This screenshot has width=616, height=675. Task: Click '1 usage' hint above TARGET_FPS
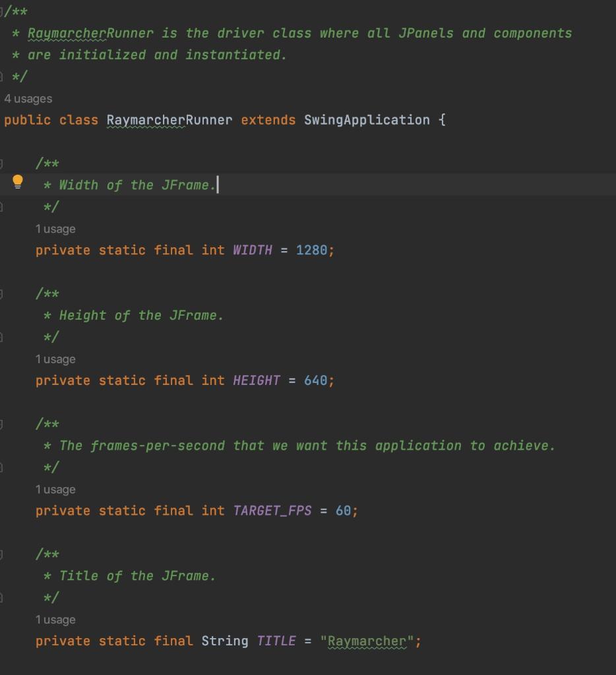pyautogui.click(x=54, y=489)
